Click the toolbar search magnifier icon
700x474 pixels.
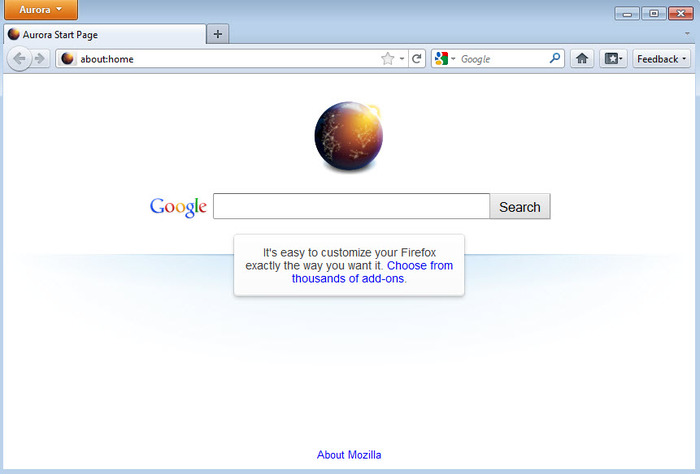coord(555,58)
